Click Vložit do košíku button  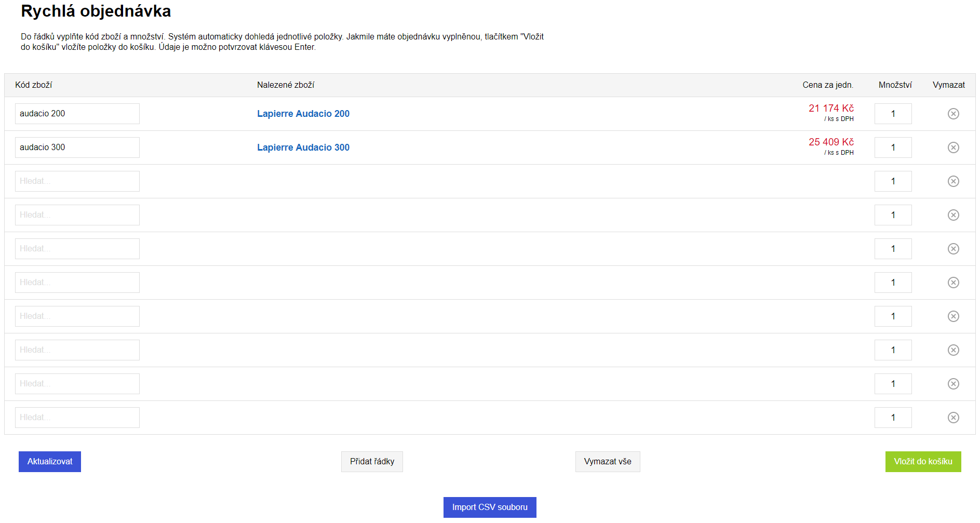pyautogui.click(x=923, y=462)
